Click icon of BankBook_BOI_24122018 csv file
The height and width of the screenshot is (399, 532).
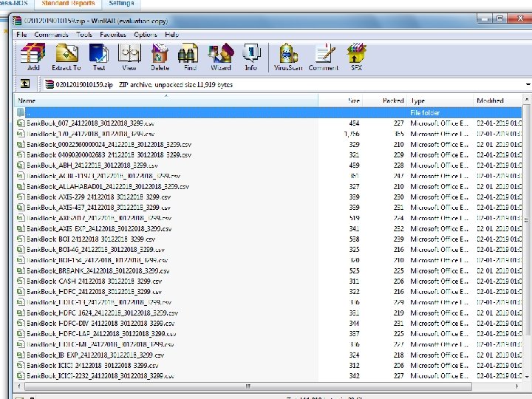click(x=21, y=239)
